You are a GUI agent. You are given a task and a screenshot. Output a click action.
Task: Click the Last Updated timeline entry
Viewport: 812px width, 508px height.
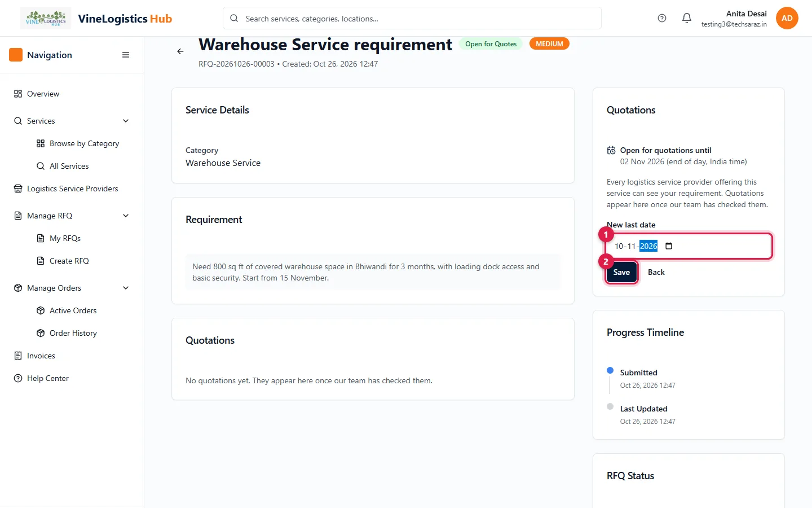pos(643,409)
